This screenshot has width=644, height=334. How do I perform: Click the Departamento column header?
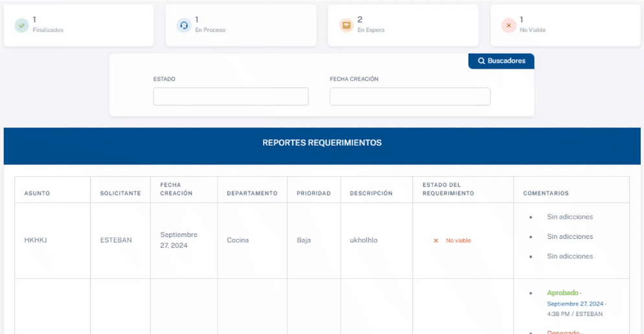coord(252,194)
